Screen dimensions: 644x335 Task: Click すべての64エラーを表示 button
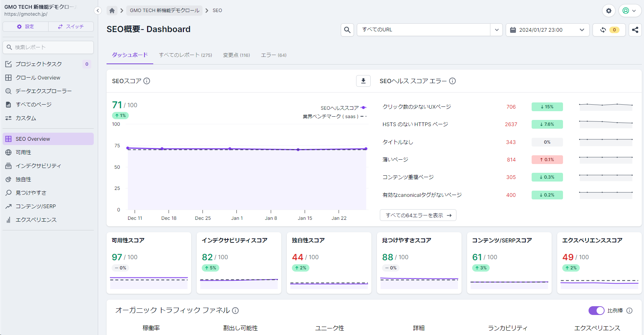(418, 215)
